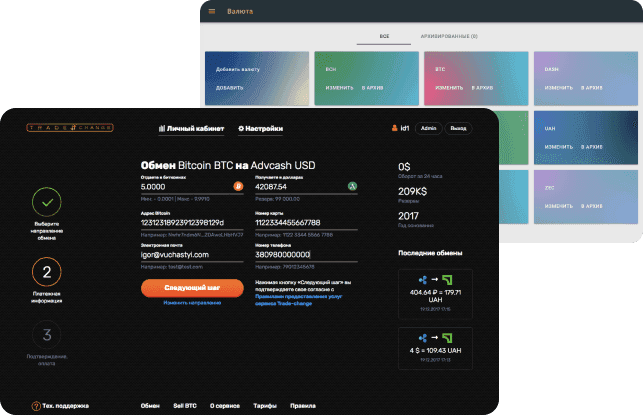Click В АРХИВ on the BCH card
This screenshot has width=643, height=415.
click(372, 88)
